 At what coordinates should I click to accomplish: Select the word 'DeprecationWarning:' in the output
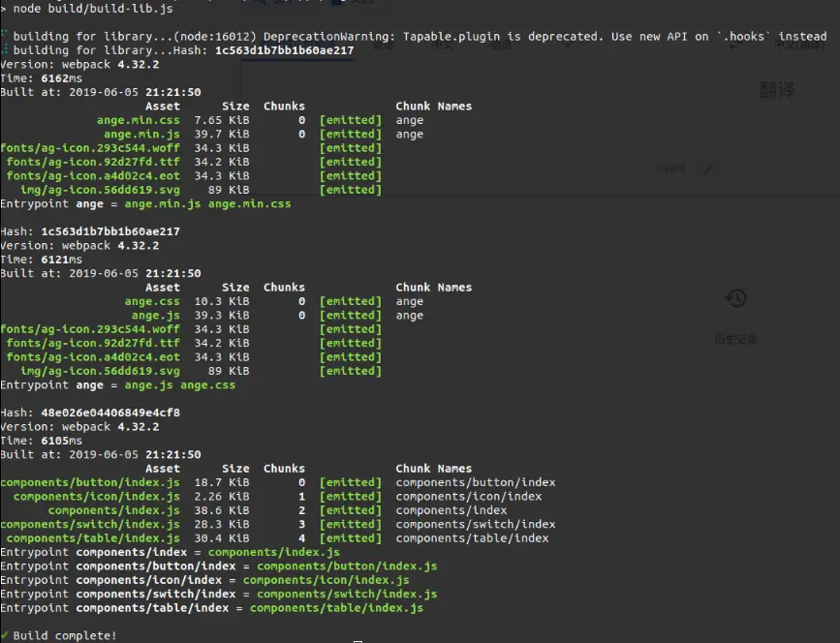329,37
